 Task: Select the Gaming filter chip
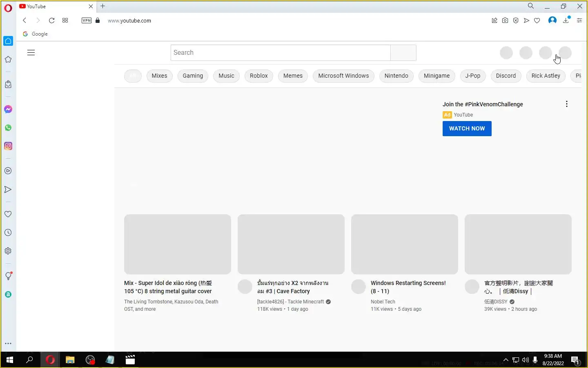[x=193, y=76]
